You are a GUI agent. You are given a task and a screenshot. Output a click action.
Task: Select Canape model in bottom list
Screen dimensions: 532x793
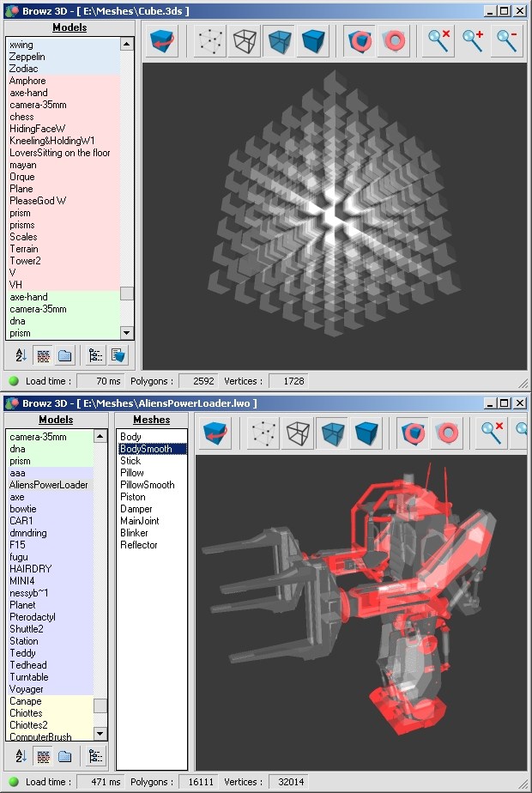(x=50, y=701)
